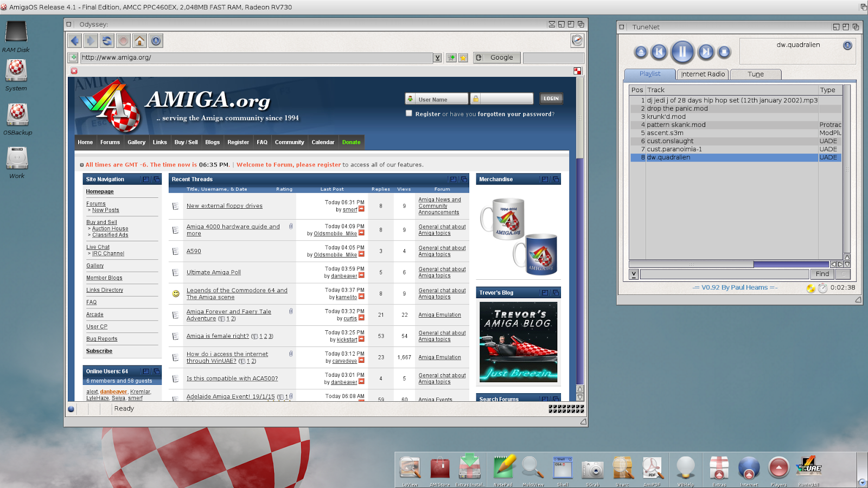
Task: Launch Unarc from the dock
Action: pos(622,470)
